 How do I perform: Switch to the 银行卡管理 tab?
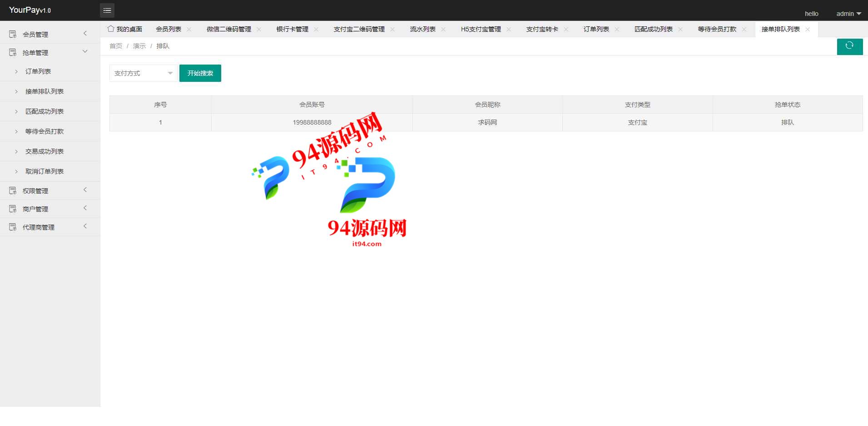(x=293, y=29)
